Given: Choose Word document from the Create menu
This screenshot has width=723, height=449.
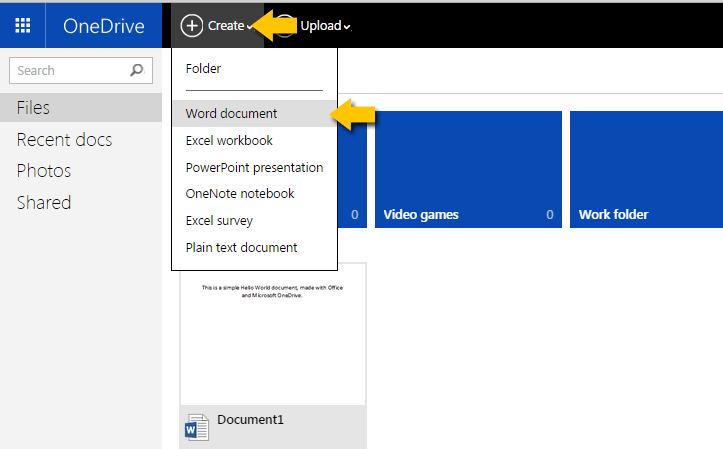Looking at the screenshot, I should [x=255, y=113].
